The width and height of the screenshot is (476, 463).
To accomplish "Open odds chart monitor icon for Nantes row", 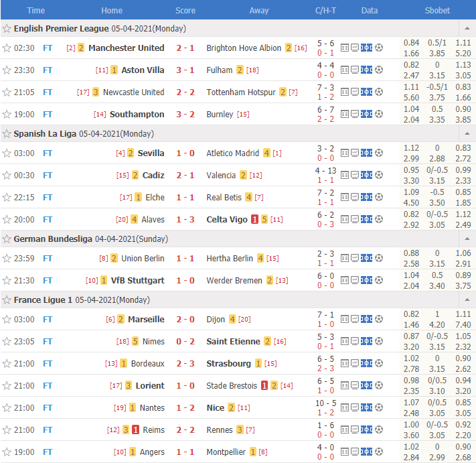I will click(355, 407).
